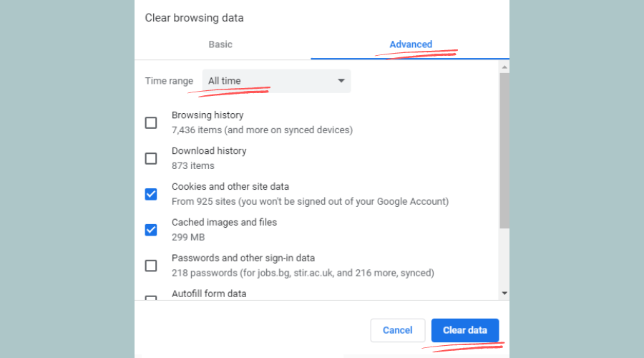Click the '218 passwords' description text
Image resolution: width=644 pixels, height=358 pixels.
coord(303,273)
